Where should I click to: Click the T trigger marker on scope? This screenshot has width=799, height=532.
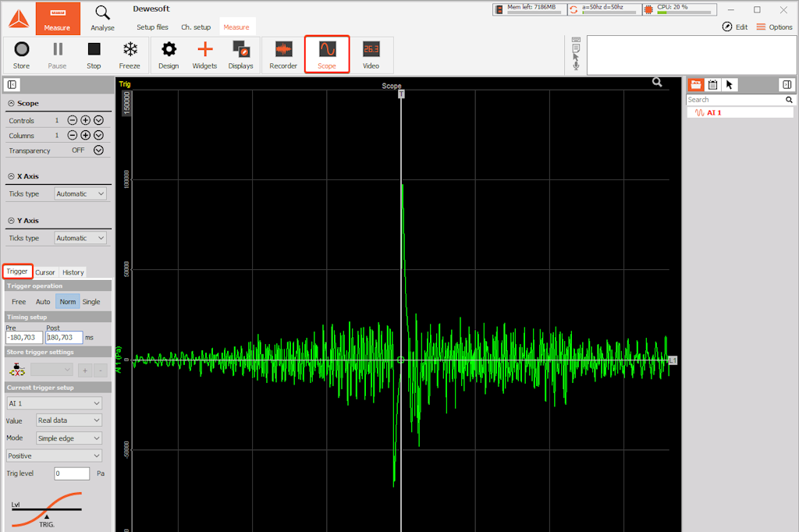coord(402,94)
